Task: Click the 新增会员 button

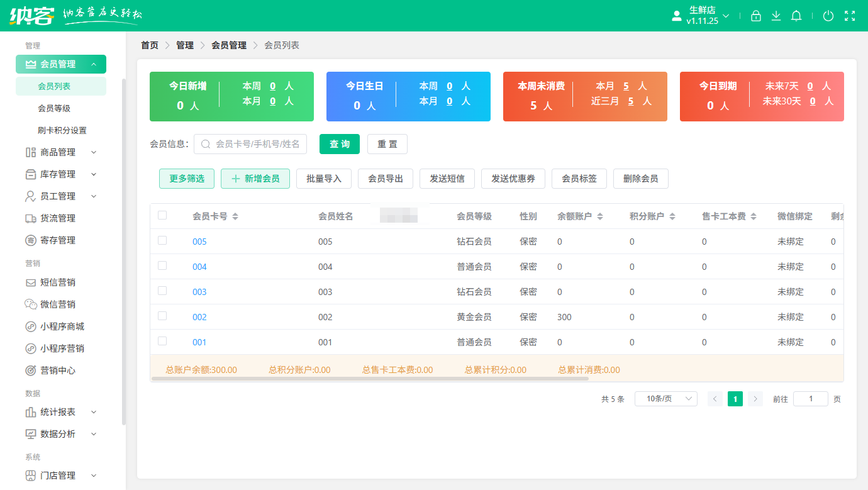Action: 255,179
